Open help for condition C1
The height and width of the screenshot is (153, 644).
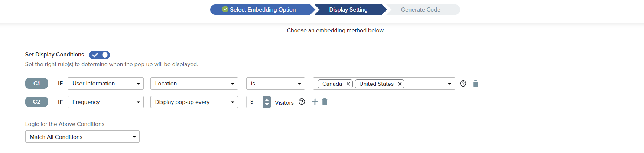tap(463, 84)
